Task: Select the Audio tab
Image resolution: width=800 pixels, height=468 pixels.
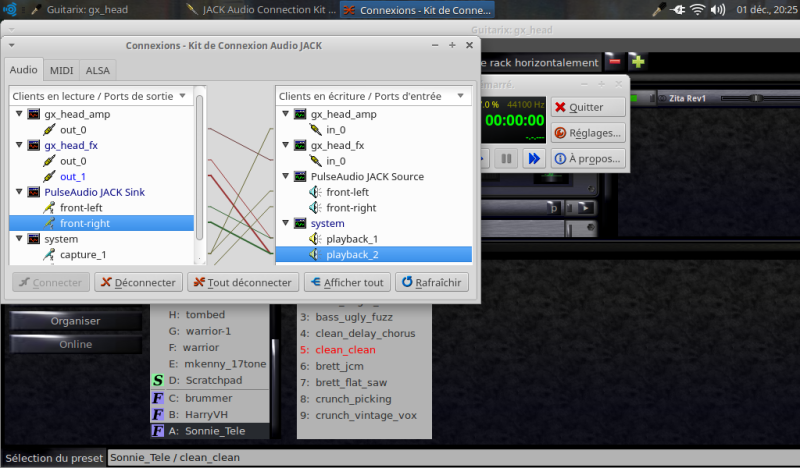Action: pos(23,70)
